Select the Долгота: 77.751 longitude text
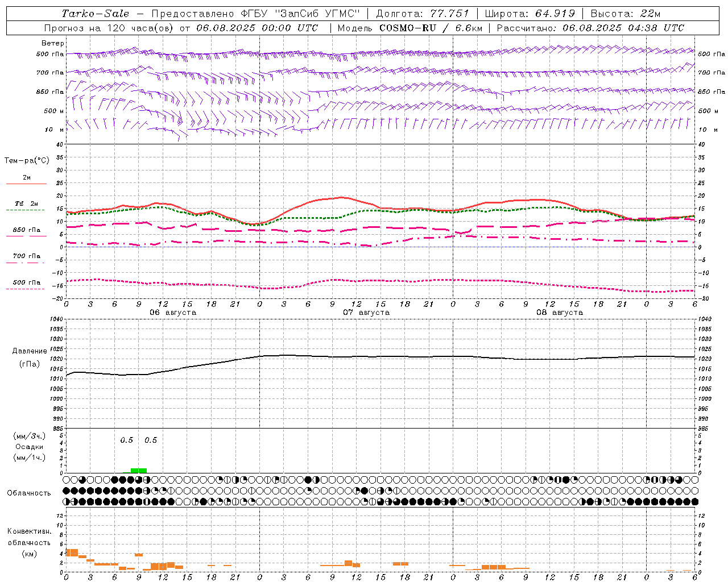The height and width of the screenshot is (582, 728). pyautogui.click(x=423, y=14)
